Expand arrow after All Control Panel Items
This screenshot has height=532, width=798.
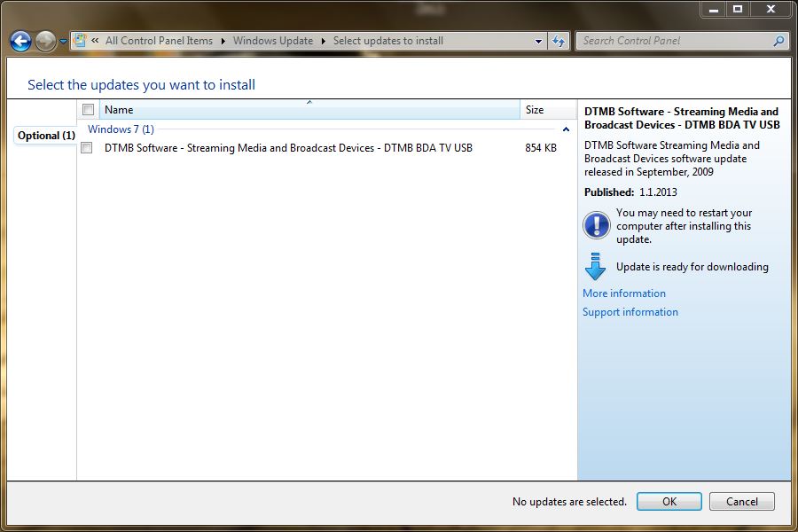point(223,41)
